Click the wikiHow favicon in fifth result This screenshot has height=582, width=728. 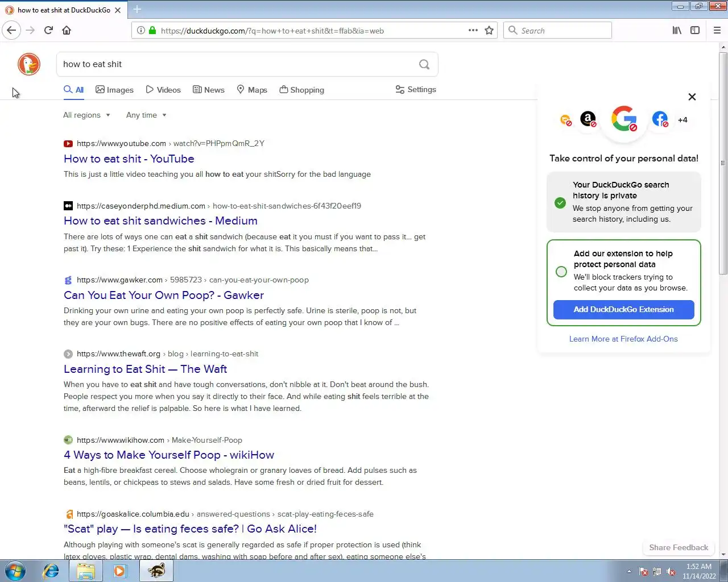68,440
